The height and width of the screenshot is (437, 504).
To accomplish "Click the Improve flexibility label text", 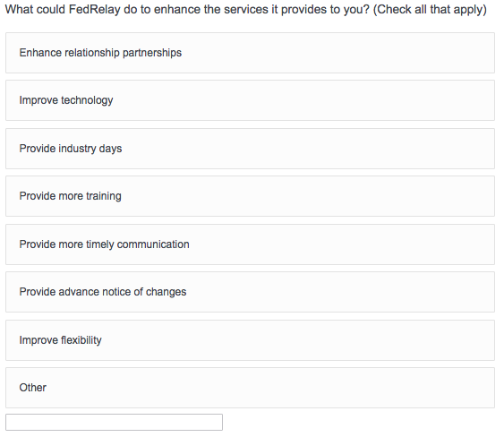I will pos(60,340).
